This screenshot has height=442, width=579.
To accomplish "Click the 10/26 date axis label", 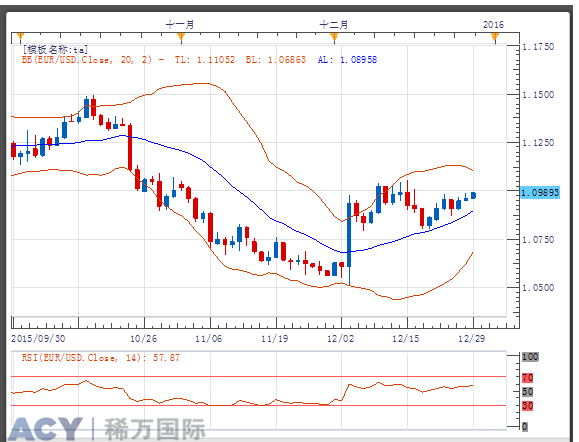I will pos(144,339).
